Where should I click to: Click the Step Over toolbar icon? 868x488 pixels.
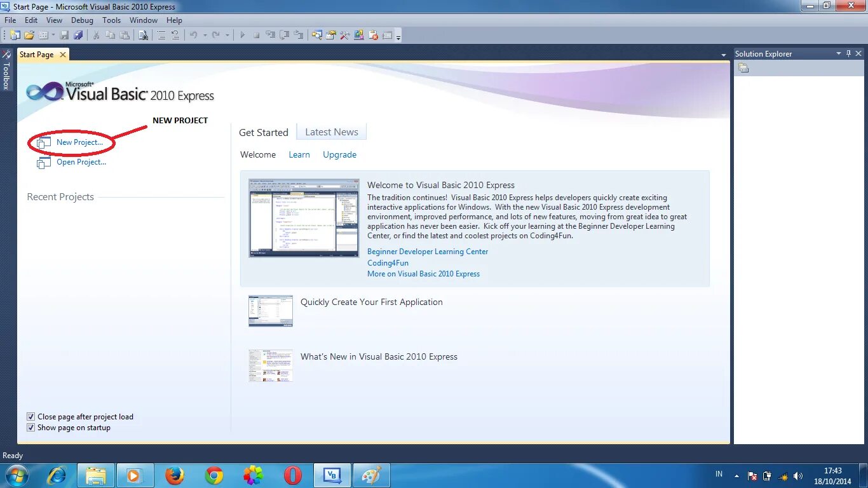pos(284,35)
